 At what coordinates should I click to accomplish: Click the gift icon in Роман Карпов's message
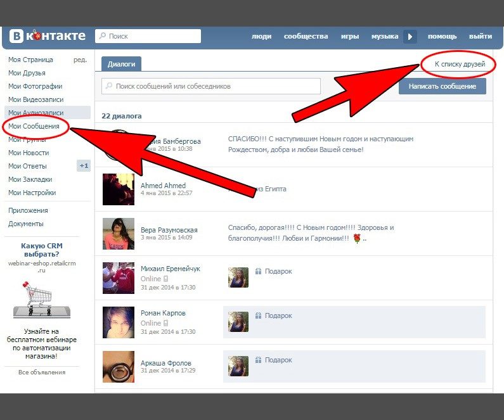(258, 315)
